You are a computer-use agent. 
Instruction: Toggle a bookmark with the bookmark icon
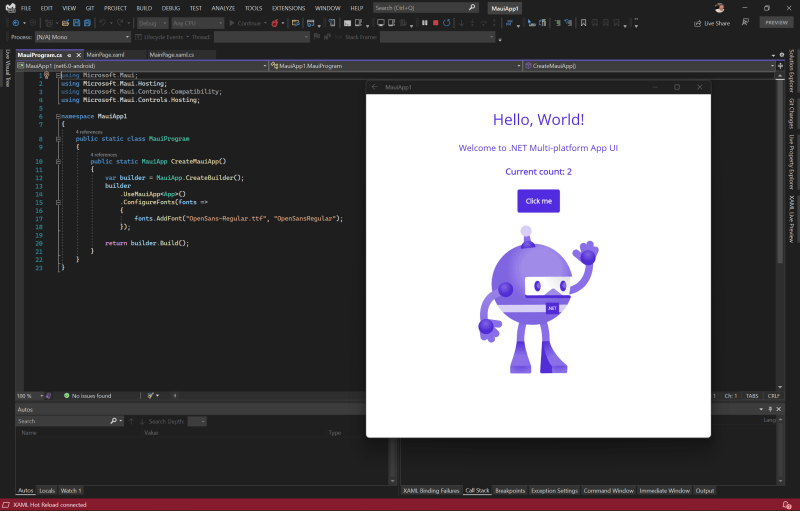click(x=583, y=23)
